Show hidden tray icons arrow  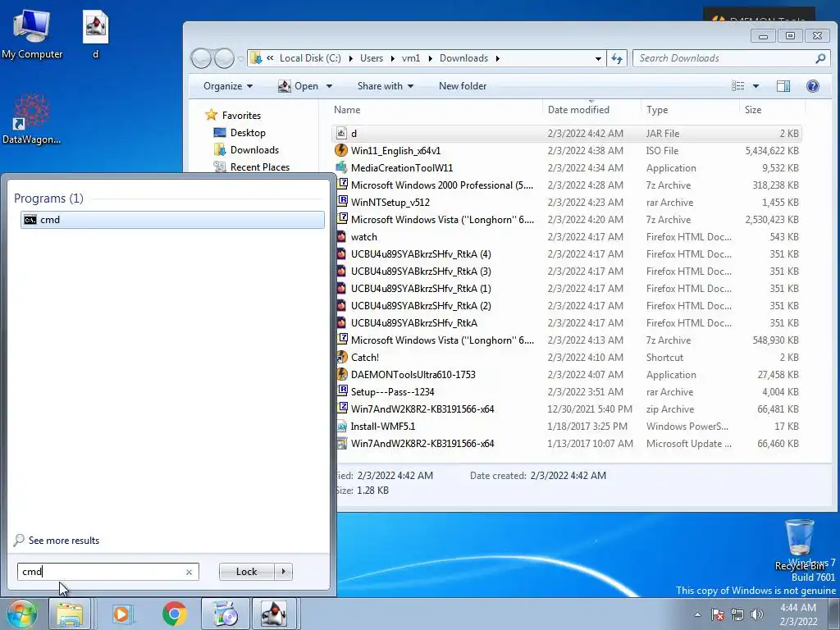pyautogui.click(x=697, y=614)
